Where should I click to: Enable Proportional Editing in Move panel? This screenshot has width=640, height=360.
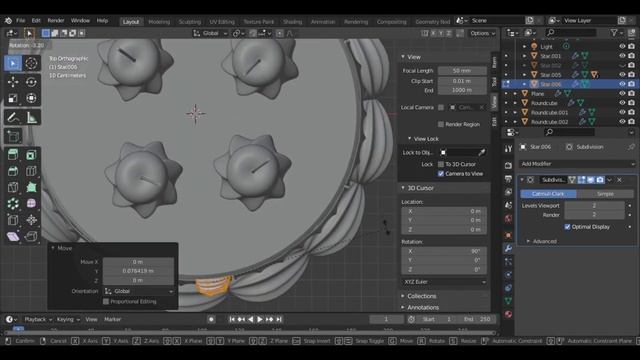pyautogui.click(x=106, y=302)
